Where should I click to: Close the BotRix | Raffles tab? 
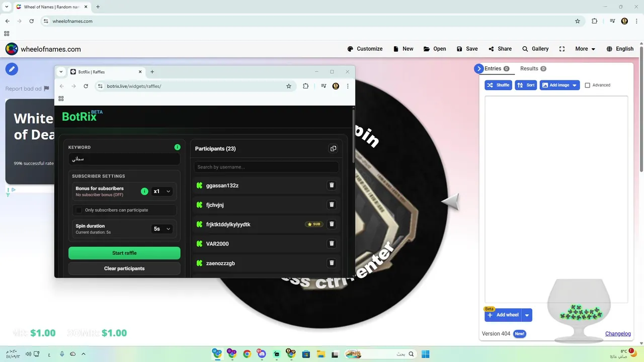[x=140, y=72]
